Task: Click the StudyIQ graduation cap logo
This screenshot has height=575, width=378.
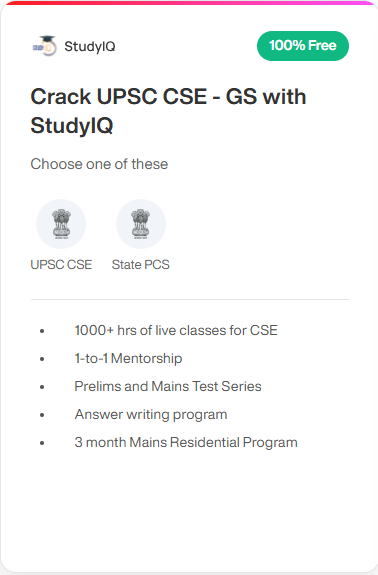Action: [x=45, y=46]
